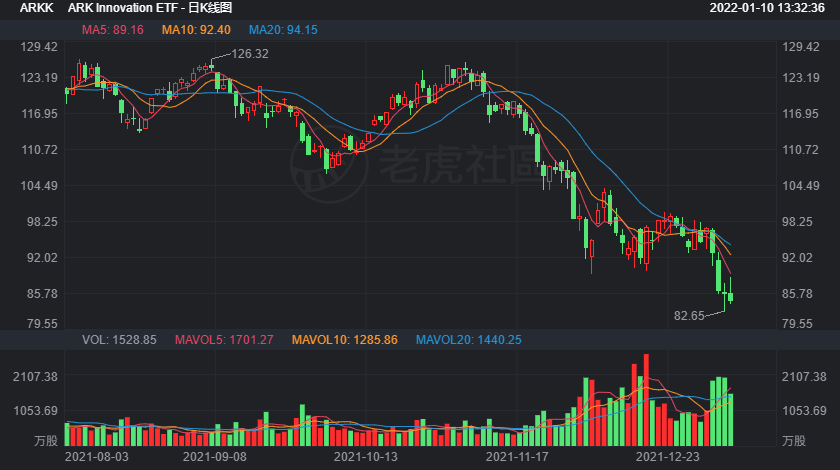
Task: Click the left volume axis 2107.38 label
Action: (x=35, y=377)
